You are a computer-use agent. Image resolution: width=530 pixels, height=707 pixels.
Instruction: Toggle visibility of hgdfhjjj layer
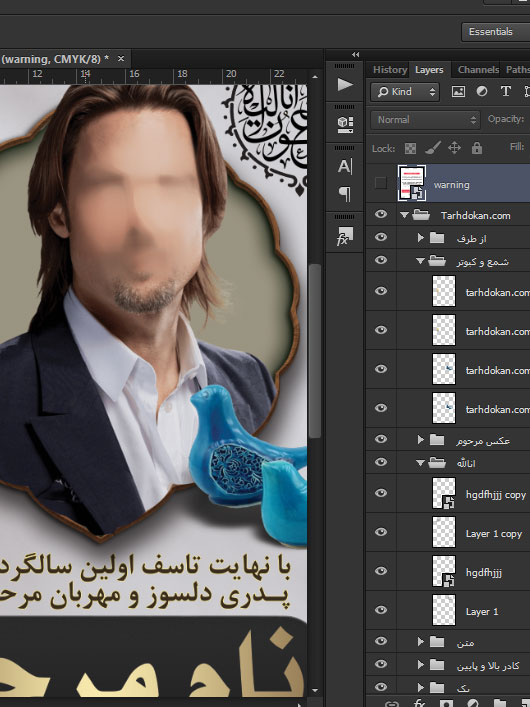[381, 571]
